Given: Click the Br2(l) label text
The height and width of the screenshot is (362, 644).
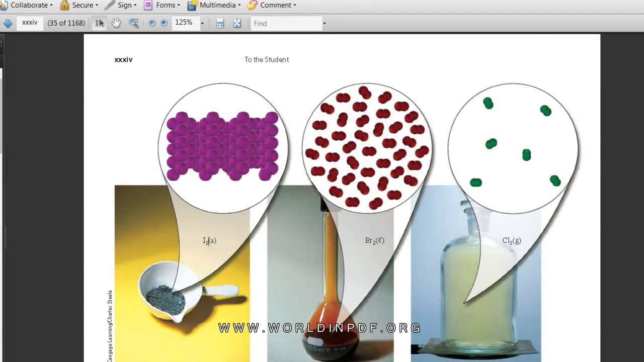Looking at the screenshot, I should (x=375, y=240).
